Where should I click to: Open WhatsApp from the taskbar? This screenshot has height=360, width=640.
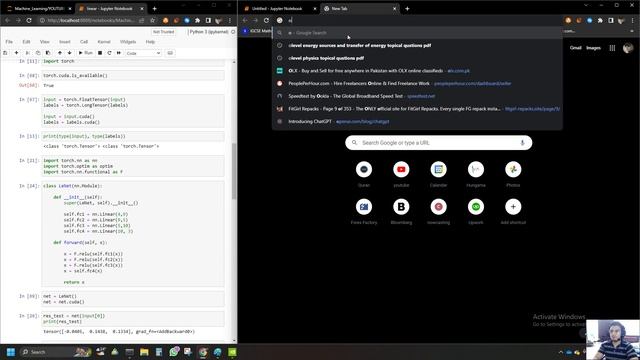(x=173, y=352)
